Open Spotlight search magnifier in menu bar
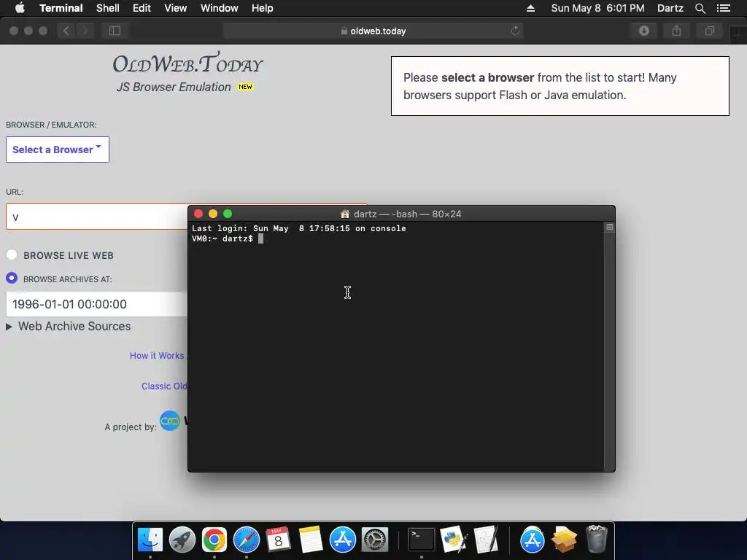 point(700,8)
